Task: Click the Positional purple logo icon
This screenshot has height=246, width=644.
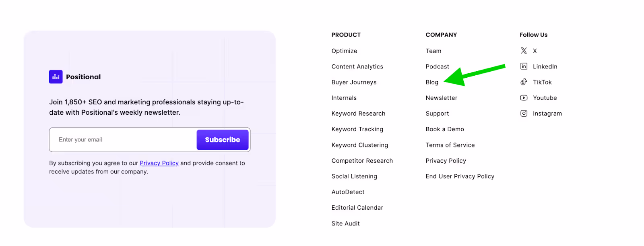Action: [56, 77]
